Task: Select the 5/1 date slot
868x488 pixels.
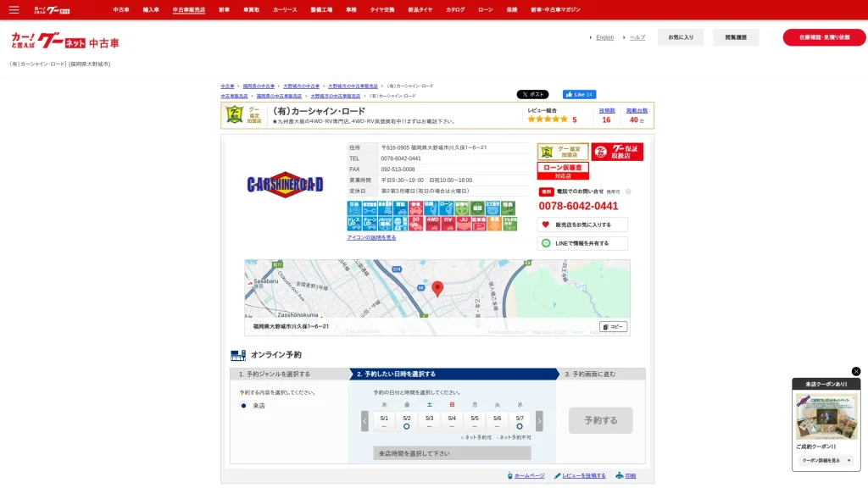Action: [x=384, y=421]
